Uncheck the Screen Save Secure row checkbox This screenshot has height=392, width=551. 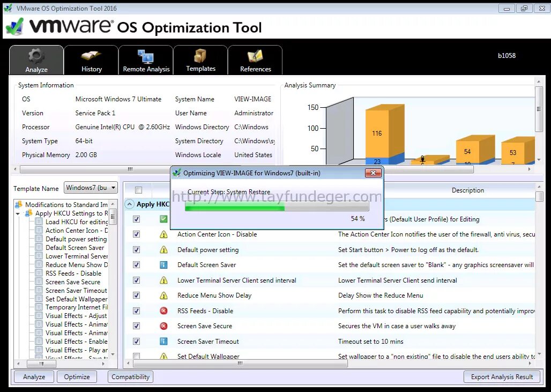click(x=136, y=326)
